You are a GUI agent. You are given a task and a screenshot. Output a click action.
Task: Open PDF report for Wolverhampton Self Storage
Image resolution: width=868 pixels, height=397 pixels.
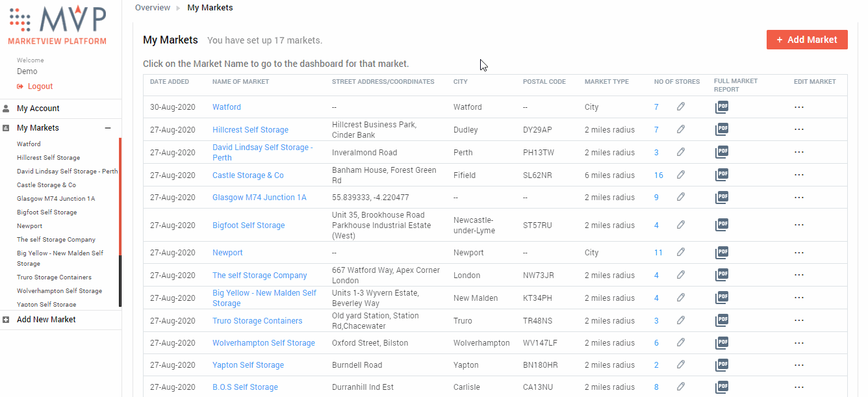[x=722, y=342]
